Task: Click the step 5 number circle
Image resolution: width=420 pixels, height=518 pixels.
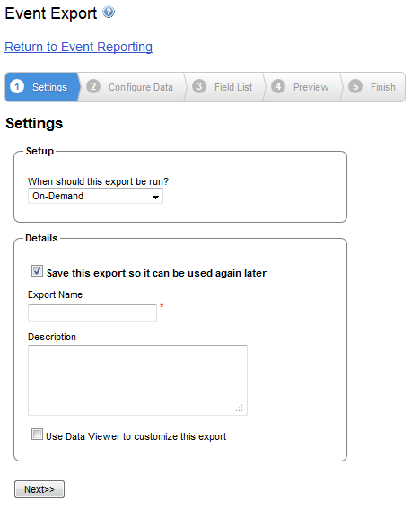Action: coord(355,86)
